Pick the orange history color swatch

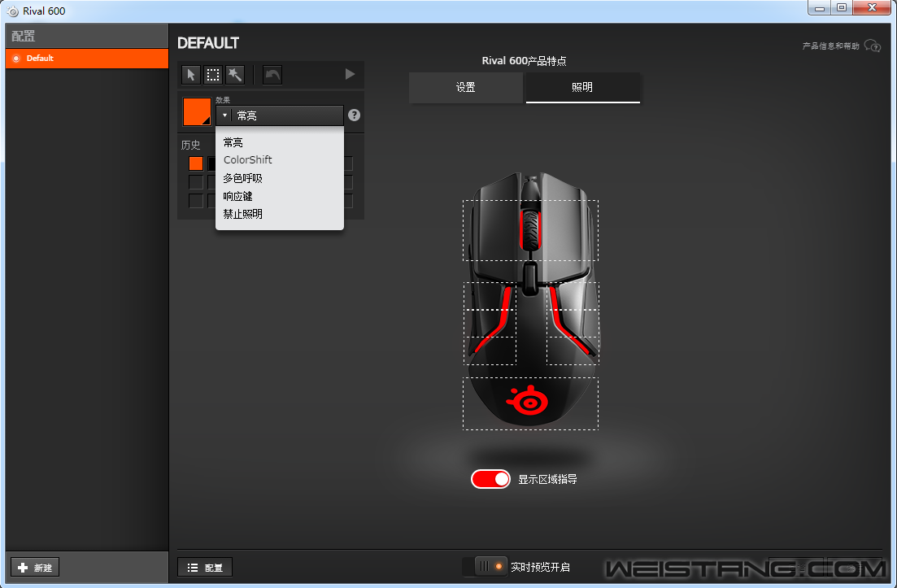click(x=196, y=163)
